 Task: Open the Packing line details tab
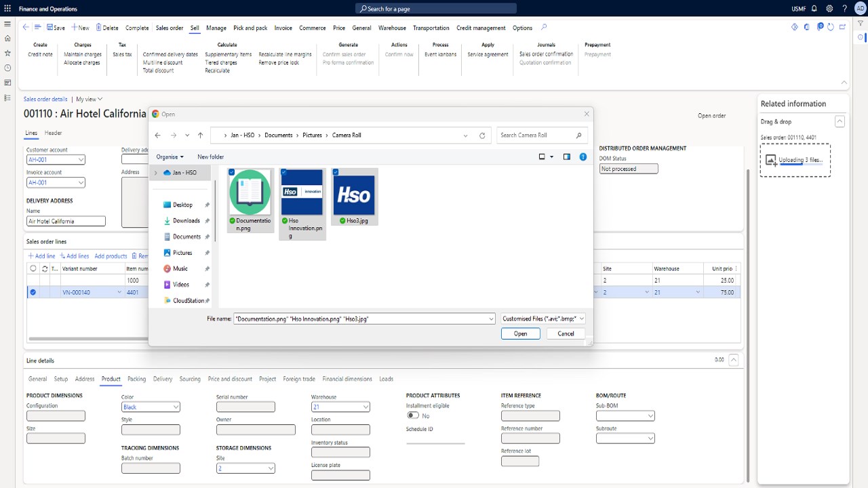136,379
